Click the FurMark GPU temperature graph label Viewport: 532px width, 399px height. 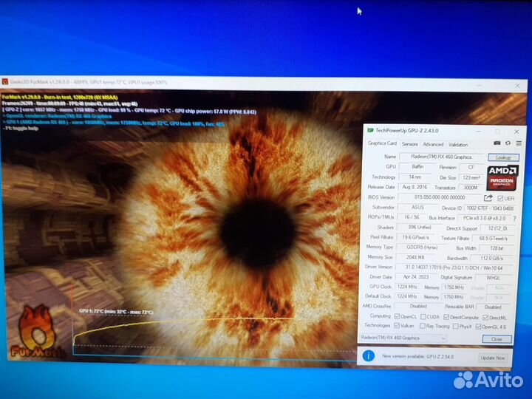pos(116,312)
